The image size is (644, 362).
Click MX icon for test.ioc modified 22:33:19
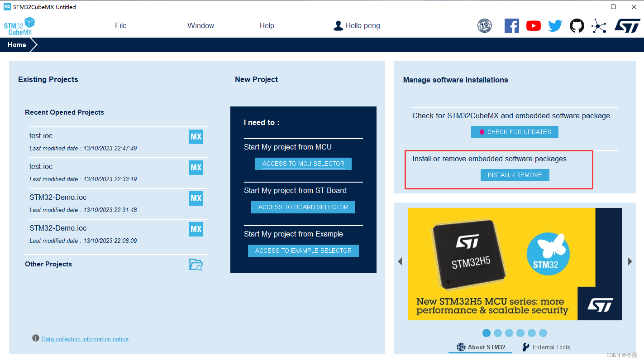click(x=196, y=168)
